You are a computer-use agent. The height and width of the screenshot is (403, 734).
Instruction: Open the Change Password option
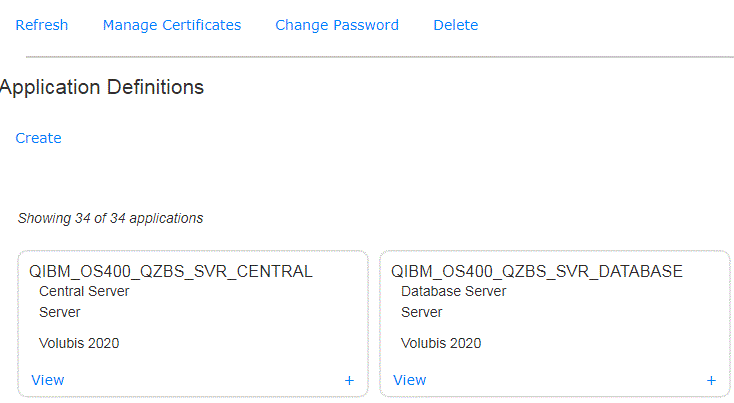[337, 25]
